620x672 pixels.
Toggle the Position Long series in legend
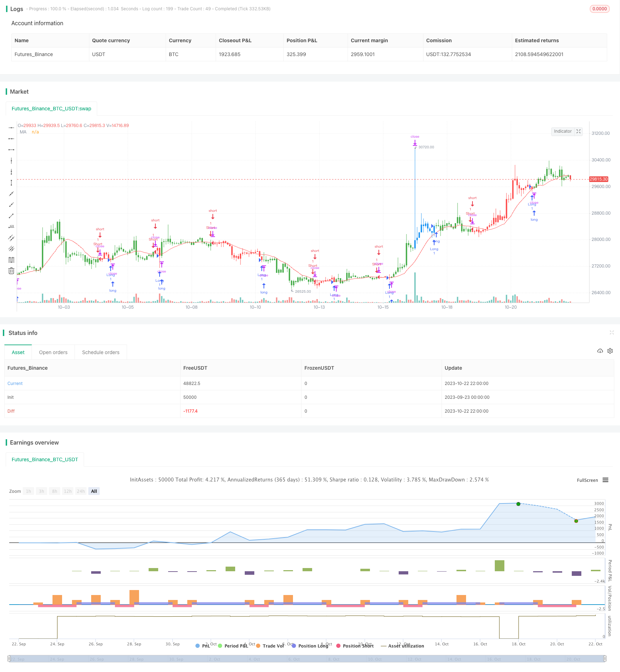[x=310, y=646]
